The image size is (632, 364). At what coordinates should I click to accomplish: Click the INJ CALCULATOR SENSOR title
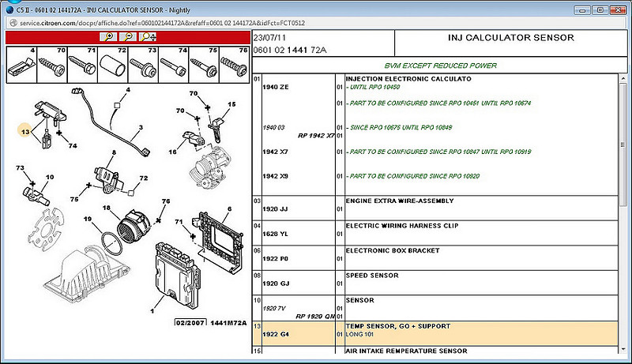tap(510, 37)
